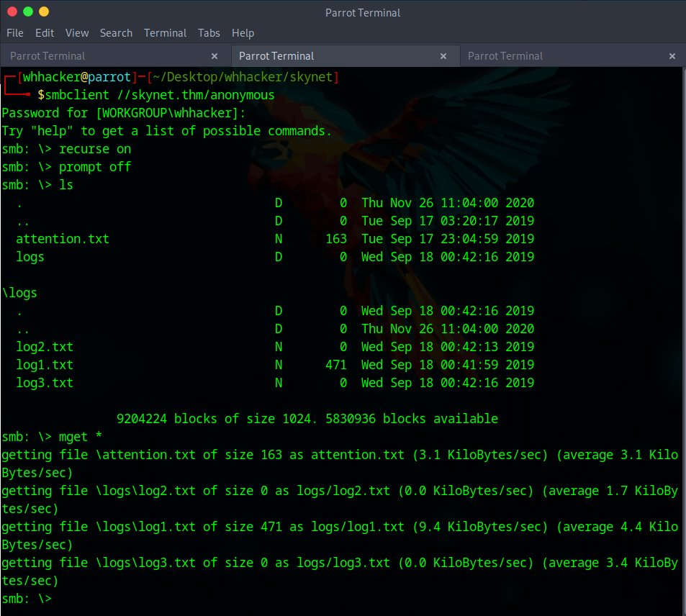Open the Terminal menu
This screenshot has width=686, height=616.
[165, 33]
